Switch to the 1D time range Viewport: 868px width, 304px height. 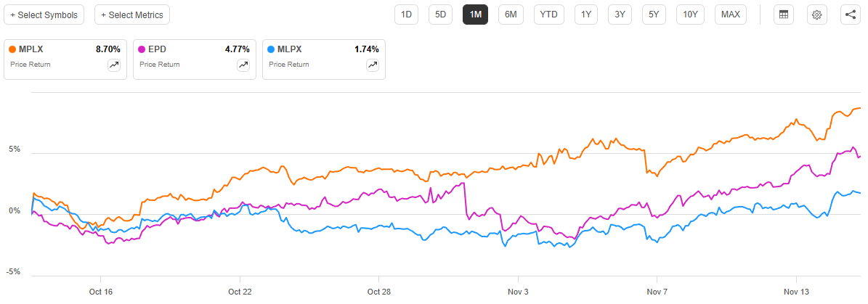point(406,15)
